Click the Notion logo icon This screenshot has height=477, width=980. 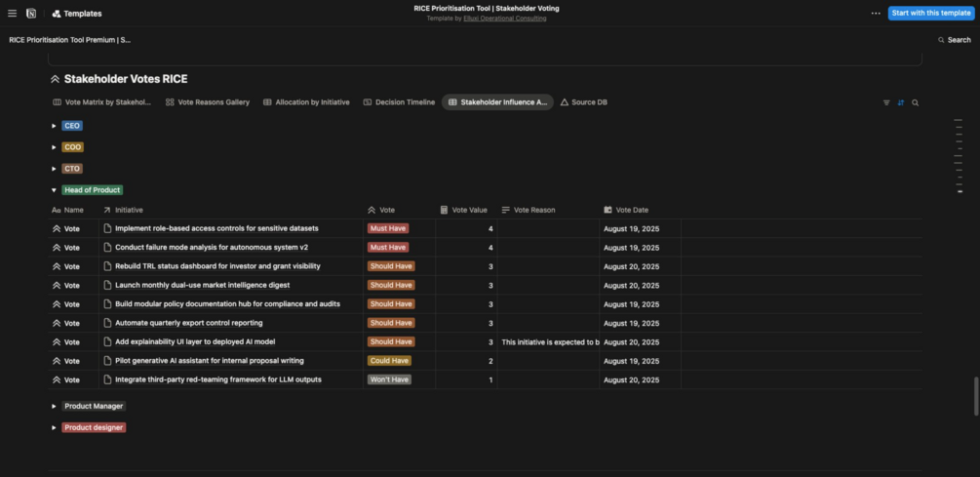tap(31, 13)
